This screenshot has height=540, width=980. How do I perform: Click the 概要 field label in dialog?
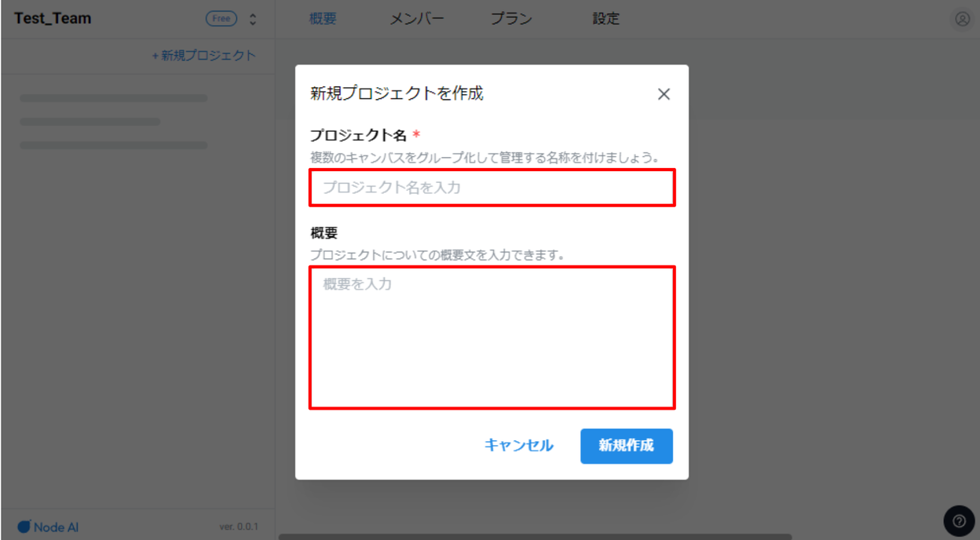click(324, 233)
